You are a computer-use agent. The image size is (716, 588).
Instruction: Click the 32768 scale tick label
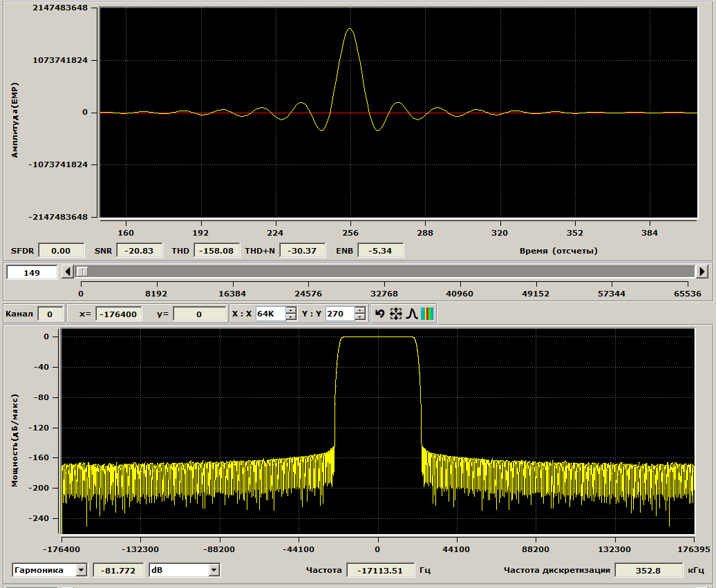[384, 294]
